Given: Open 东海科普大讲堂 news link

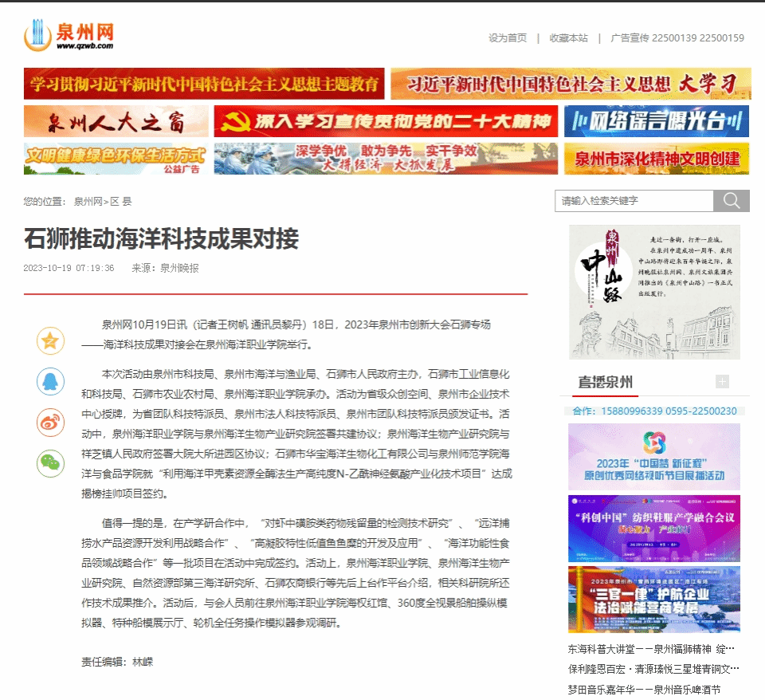Looking at the screenshot, I should (x=651, y=649).
